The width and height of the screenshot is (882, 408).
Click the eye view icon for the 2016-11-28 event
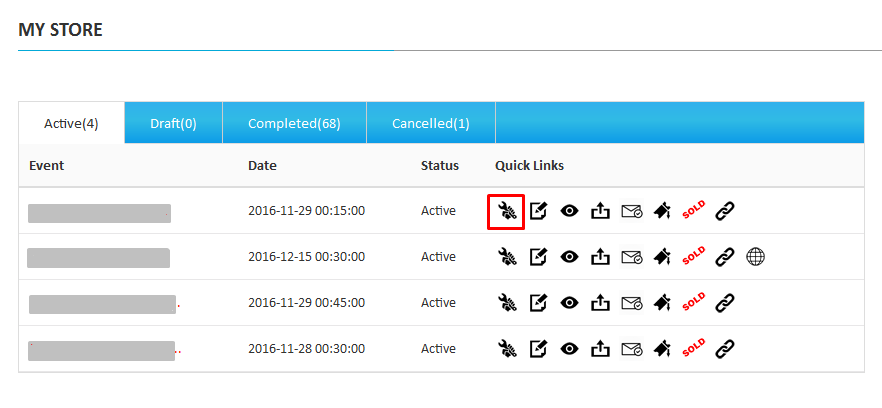click(x=570, y=349)
